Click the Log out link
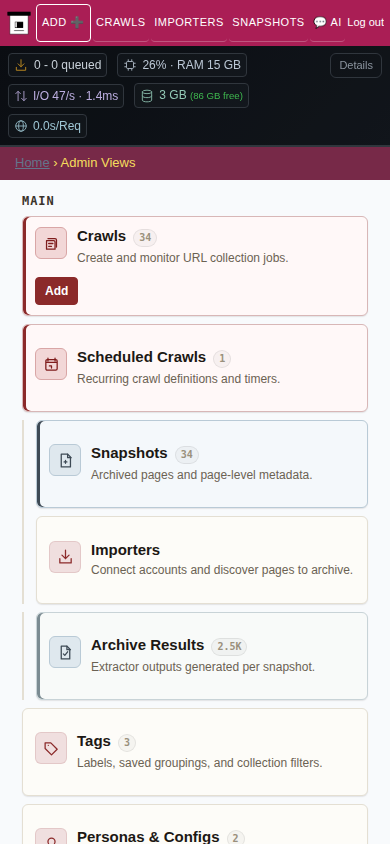Viewport: 390px width, 844px height. point(366,23)
